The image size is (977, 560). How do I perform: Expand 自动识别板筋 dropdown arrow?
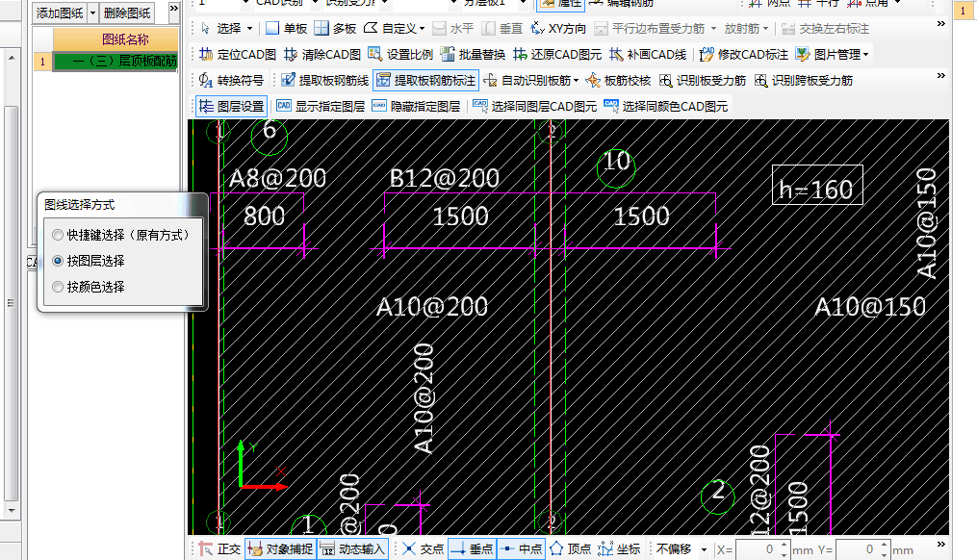pyautogui.click(x=576, y=81)
